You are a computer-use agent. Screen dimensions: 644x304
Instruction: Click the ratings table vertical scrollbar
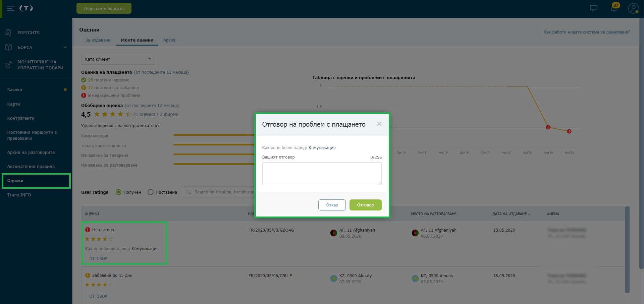(627, 250)
